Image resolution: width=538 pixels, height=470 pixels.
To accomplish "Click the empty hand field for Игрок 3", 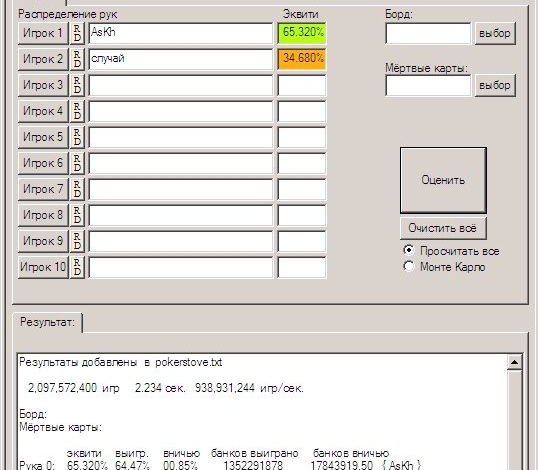I will click(180, 85).
